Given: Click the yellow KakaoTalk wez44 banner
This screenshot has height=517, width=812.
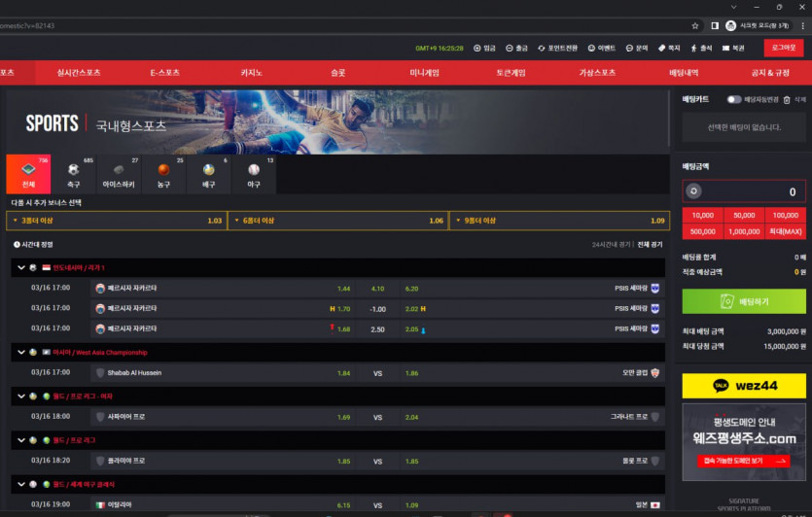Looking at the screenshot, I should tap(744, 386).
